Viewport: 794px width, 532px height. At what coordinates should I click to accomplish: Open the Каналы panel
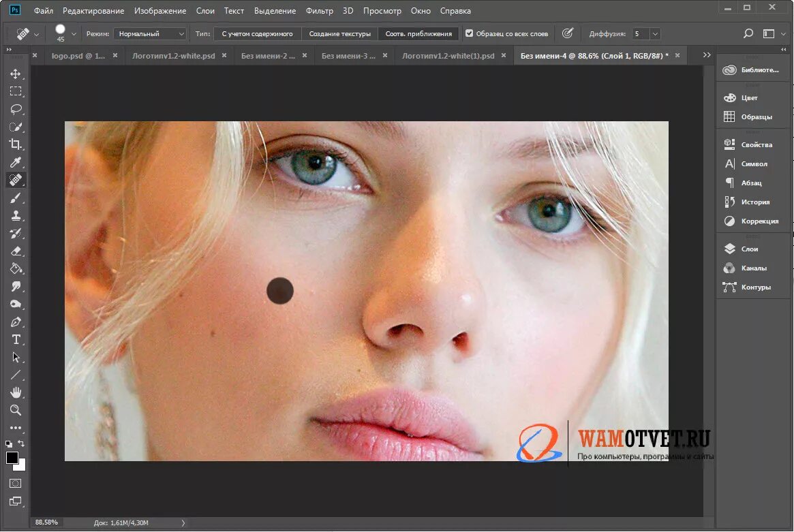pyautogui.click(x=745, y=268)
